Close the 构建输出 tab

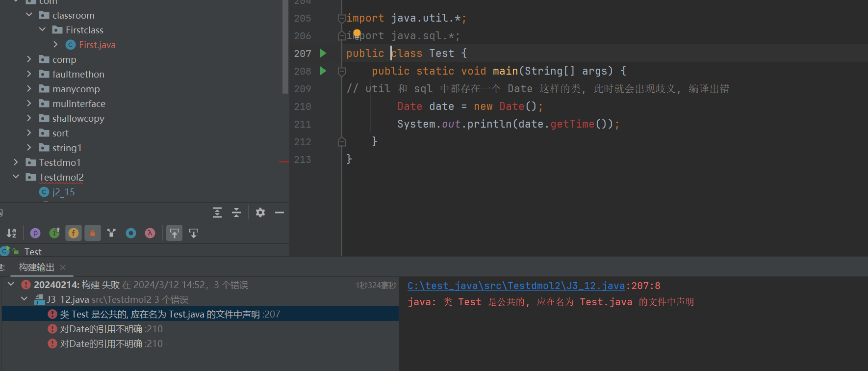tap(63, 267)
